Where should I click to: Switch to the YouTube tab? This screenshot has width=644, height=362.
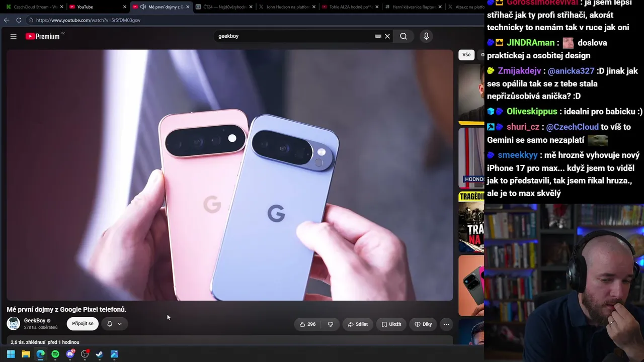pos(98,7)
